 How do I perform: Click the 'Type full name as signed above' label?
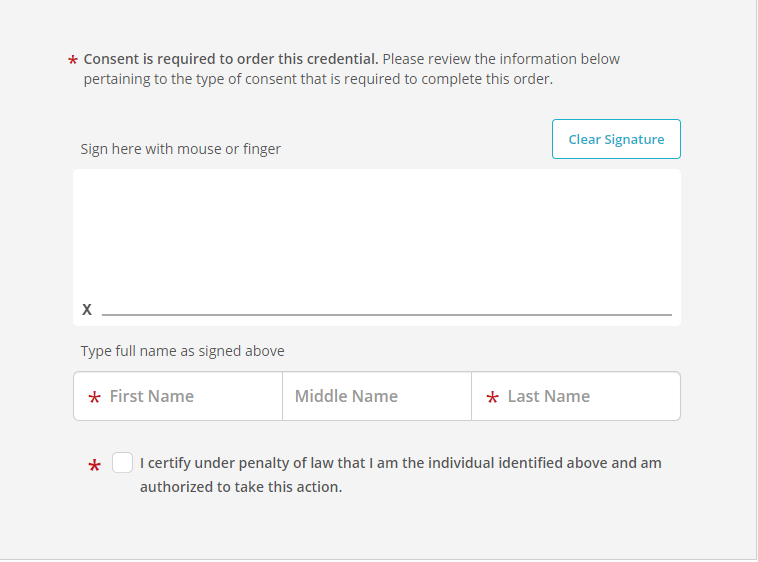point(183,351)
